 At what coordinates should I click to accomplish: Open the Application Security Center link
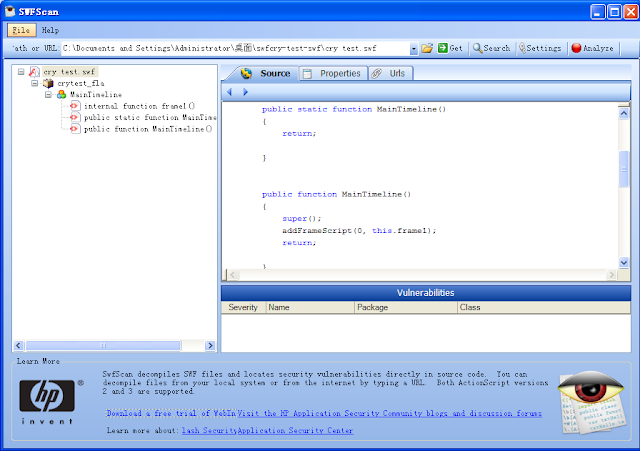point(295,431)
